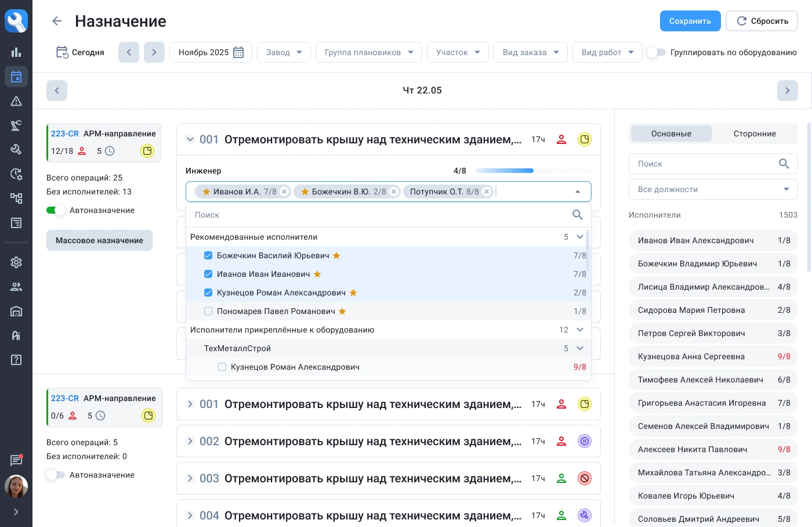Open the chat messages sidebar icon
Image resolution: width=812 pixels, height=527 pixels.
pos(16,461)
